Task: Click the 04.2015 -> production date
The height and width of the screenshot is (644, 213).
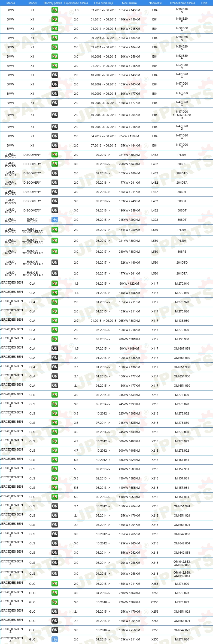Action: (x=103, y=574)
